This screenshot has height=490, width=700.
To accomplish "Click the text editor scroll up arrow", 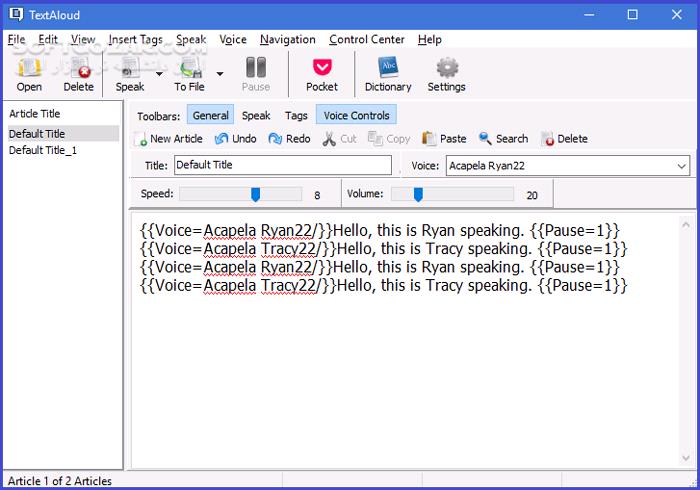I will tap(685, 225).
